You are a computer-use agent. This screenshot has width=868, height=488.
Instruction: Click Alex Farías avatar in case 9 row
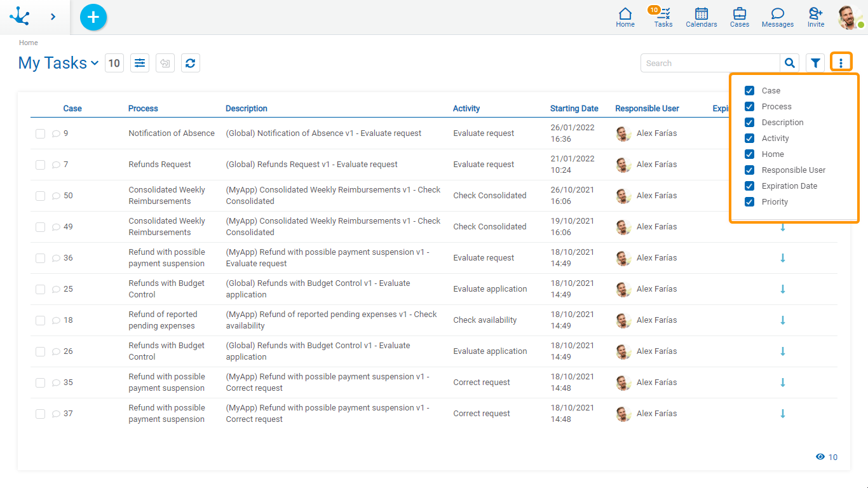623,133
